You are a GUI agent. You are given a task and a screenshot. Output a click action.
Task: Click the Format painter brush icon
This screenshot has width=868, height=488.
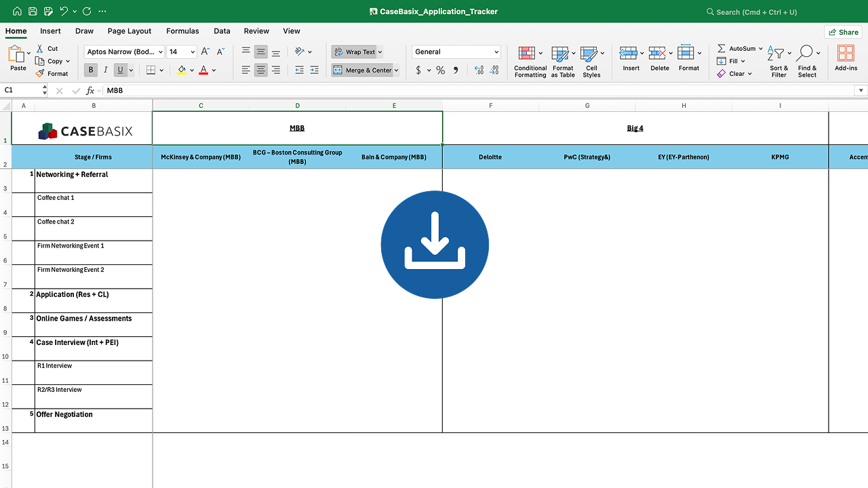click(40, 73)
